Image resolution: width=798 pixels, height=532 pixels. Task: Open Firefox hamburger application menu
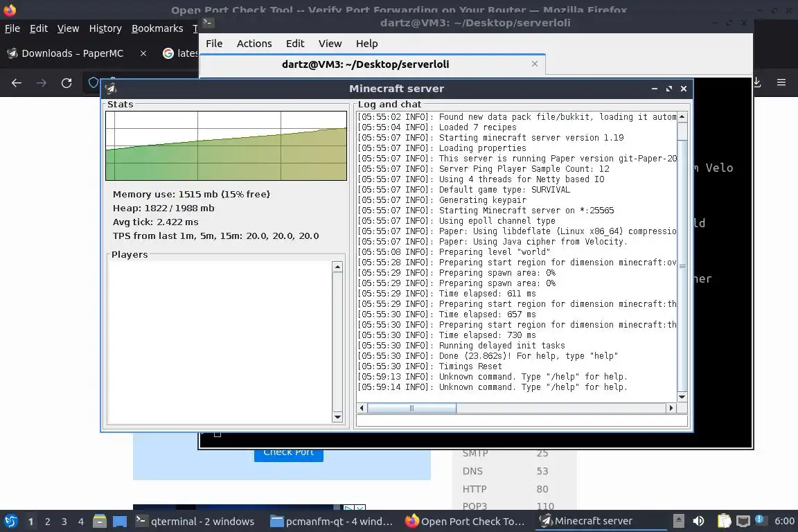pyautogui.click(x=781, y=82)
